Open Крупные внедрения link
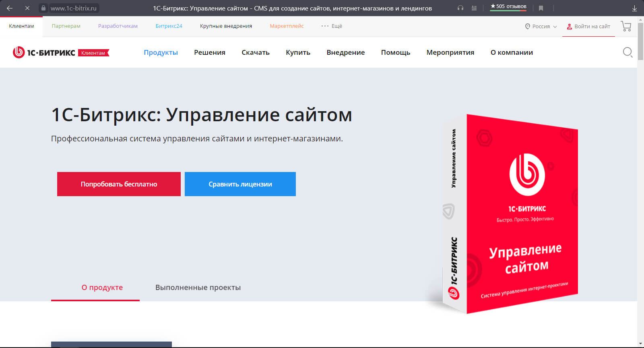Screen dimensions: 644x348 pos(226,26)
